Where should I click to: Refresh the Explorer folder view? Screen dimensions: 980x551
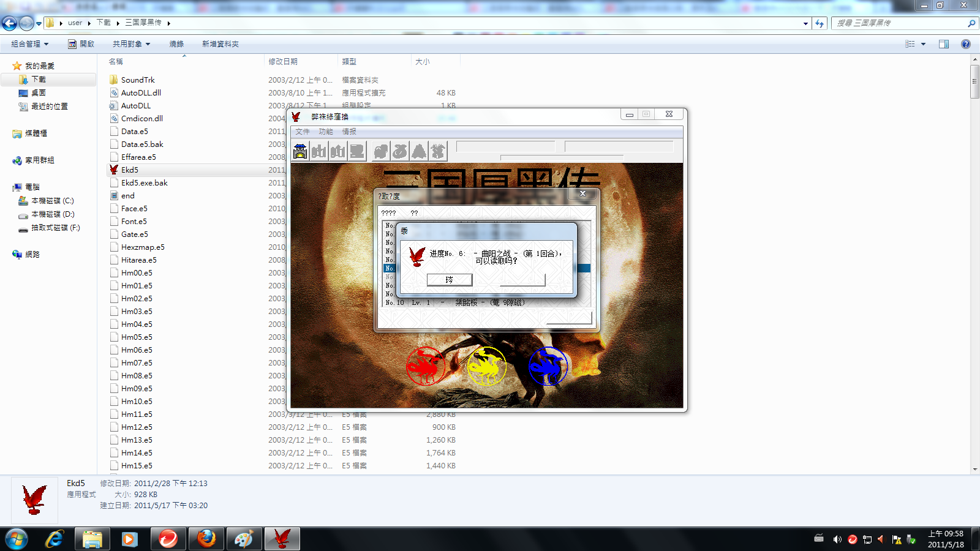tap(820, 23)
